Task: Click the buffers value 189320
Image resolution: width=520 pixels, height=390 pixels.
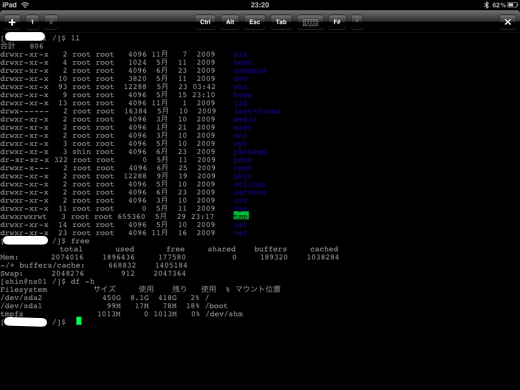Action: (x=274, y=257)
